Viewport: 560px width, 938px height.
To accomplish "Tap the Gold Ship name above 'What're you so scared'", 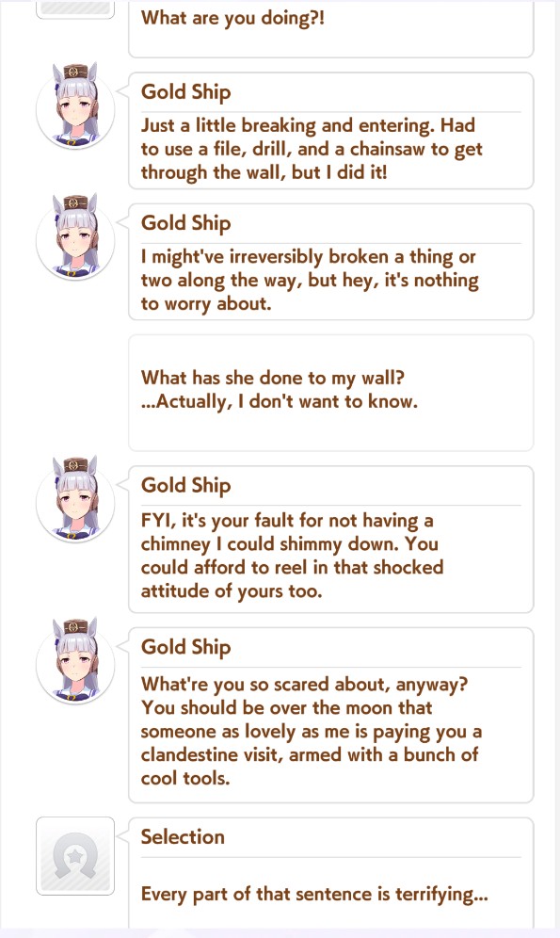I will [x=185, y=647].
